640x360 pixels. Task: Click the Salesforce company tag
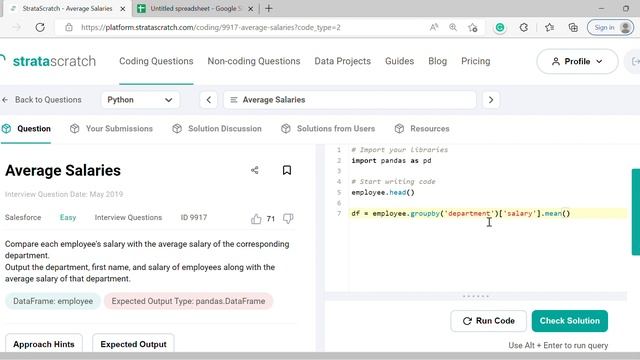pyautogui.click(x=23, y=218)
